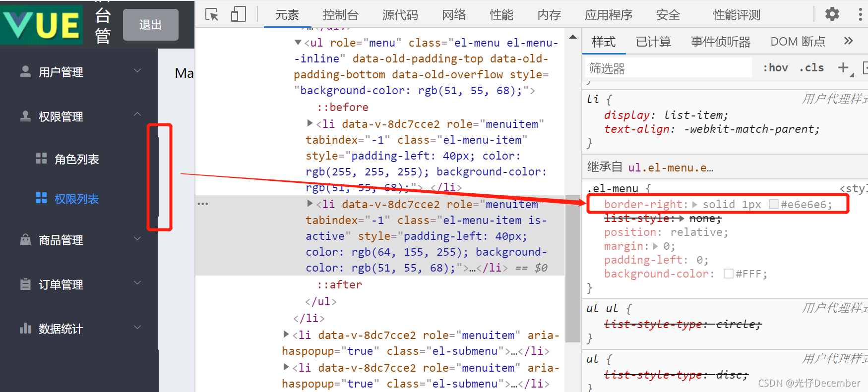Screen dimensions: 868x392
Task: Click the 权限管理 sidebar icon
Action: pyautogui.click(x=25, y=116)
